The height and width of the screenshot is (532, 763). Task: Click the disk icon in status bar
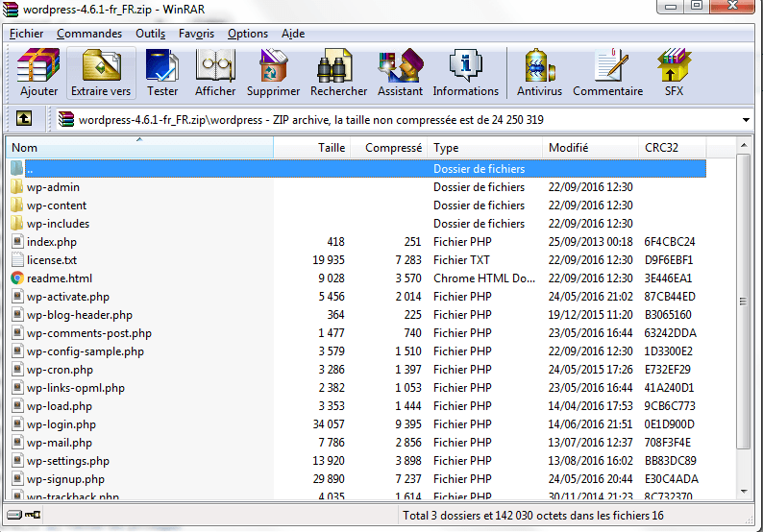click(14, 515)
